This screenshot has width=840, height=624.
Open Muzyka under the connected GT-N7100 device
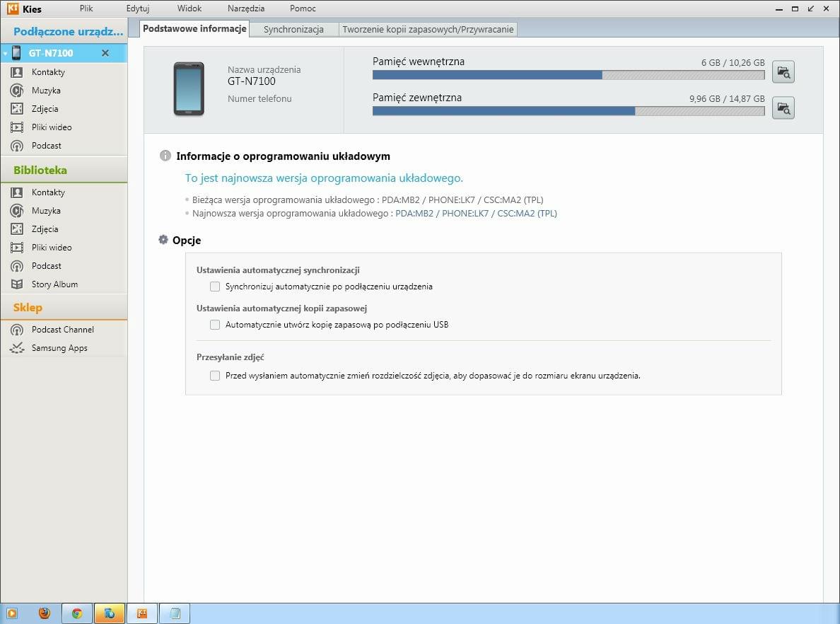(64, 90)
